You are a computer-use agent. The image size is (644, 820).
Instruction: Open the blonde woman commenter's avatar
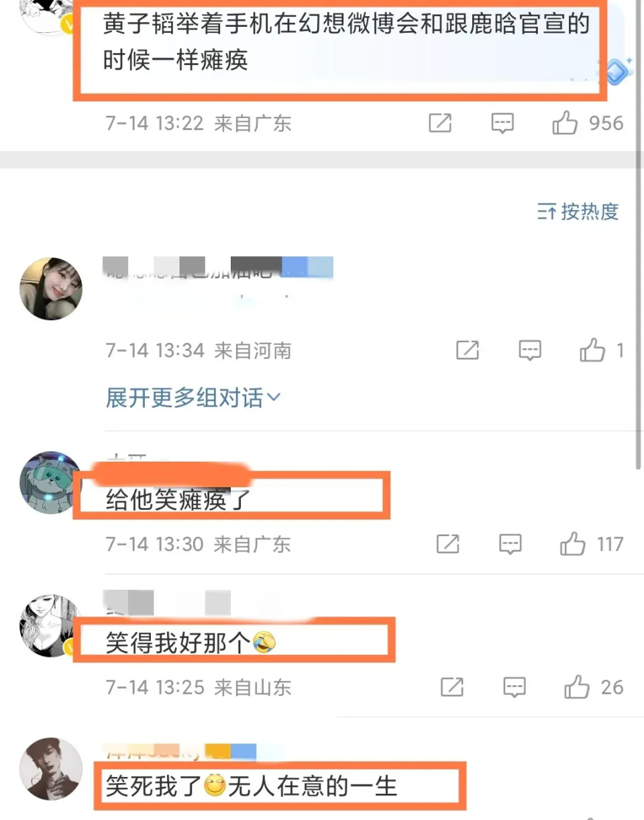point(51,289)
